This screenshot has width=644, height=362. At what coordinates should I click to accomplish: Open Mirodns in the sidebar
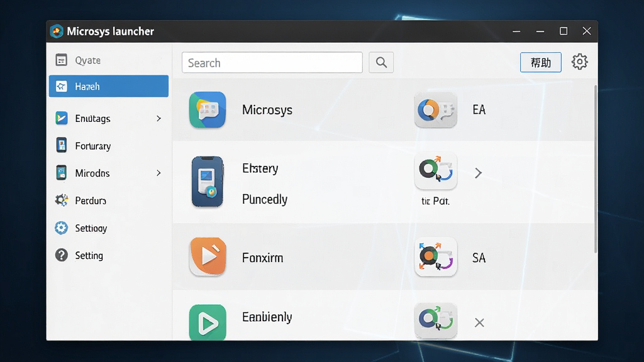[x=108, y=173]
